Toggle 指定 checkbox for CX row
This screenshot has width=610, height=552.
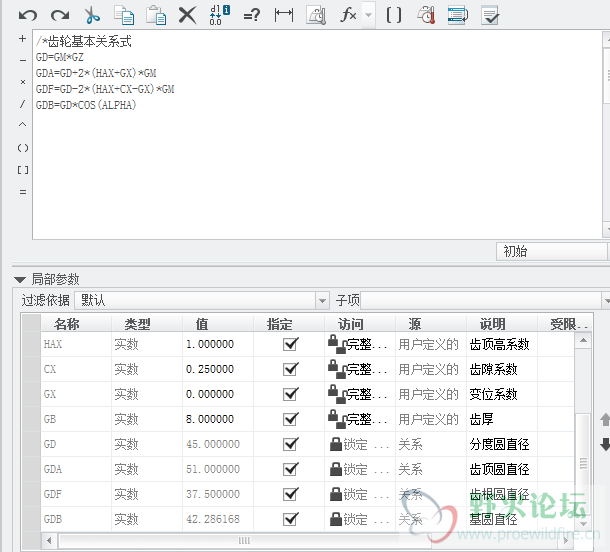point(291,369)
